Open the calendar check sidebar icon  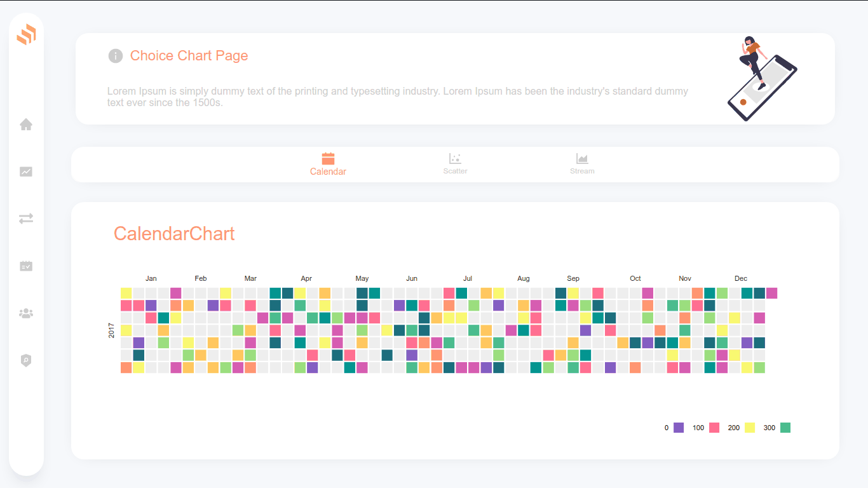point(26,266)
